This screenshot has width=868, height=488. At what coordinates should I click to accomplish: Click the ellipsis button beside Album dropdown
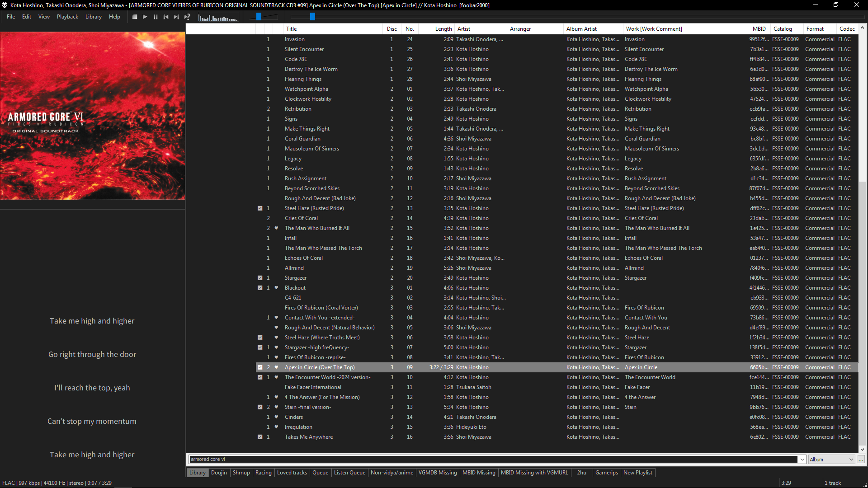tap(861, 460)
